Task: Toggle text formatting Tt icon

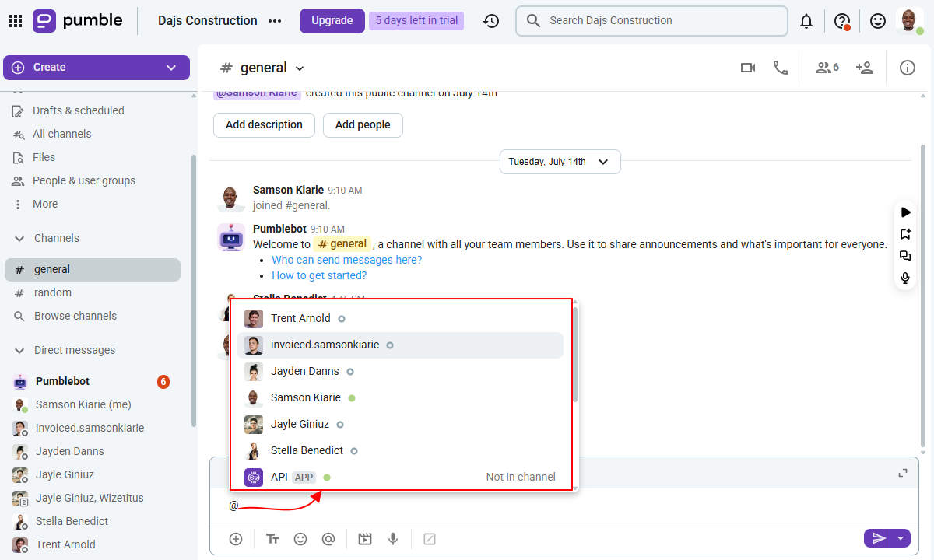Action: pos(272,539)
